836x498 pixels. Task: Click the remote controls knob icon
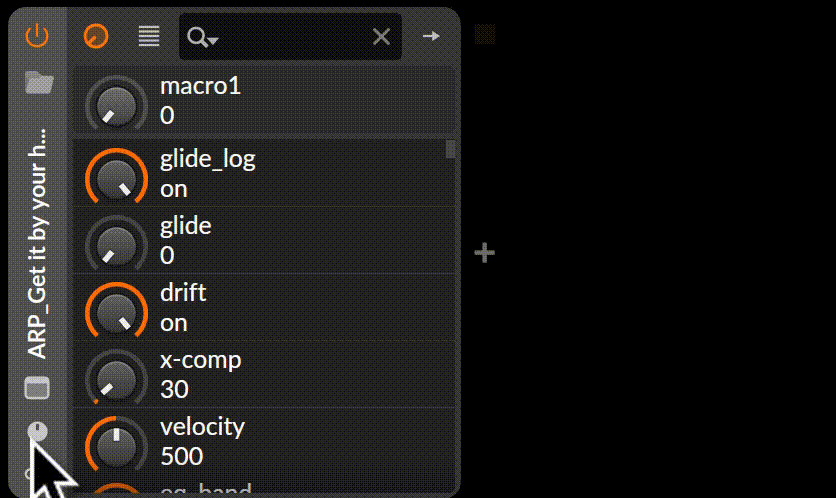coord(37,431)
